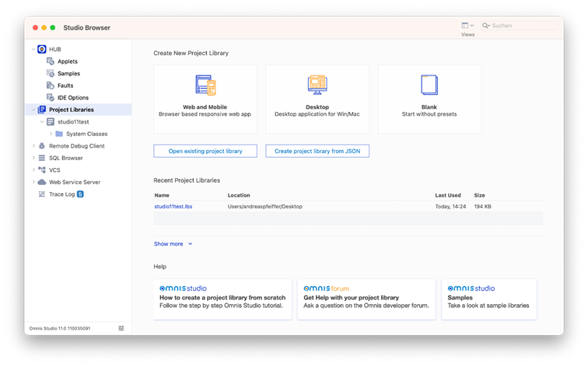Click the Desktop project icon
This screenshot has height=367, width=588.
317,85
